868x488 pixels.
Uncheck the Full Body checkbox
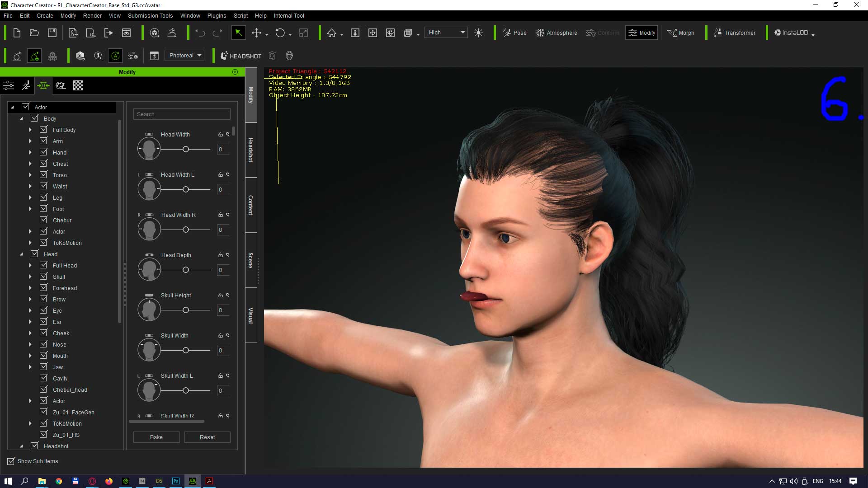point(43,130)
